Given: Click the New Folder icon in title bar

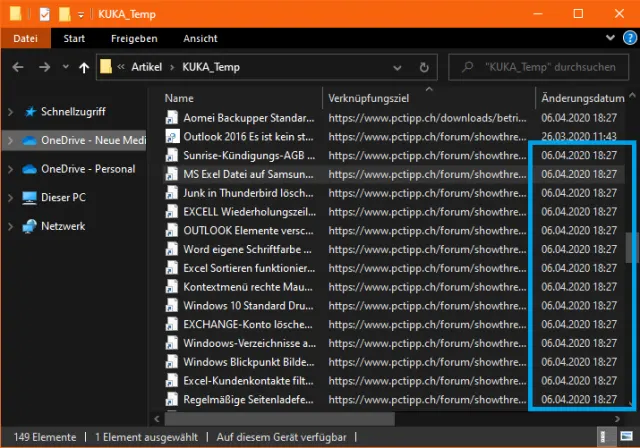Looking at the screenshot, I should pos(65,14).
